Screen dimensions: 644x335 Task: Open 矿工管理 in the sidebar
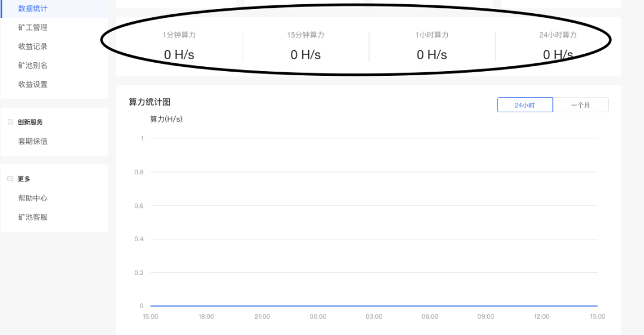click(x=33, y=27)
